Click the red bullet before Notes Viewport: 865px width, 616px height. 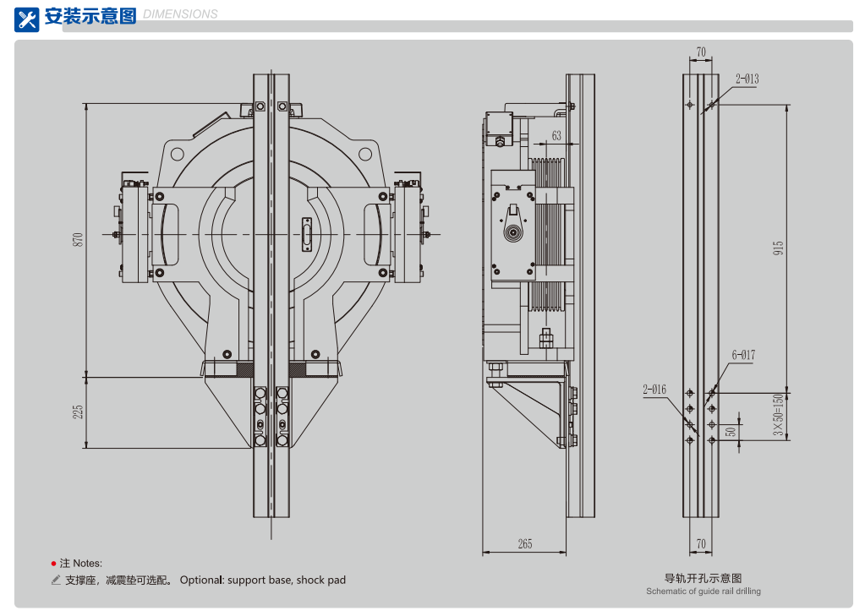(52, 563)
